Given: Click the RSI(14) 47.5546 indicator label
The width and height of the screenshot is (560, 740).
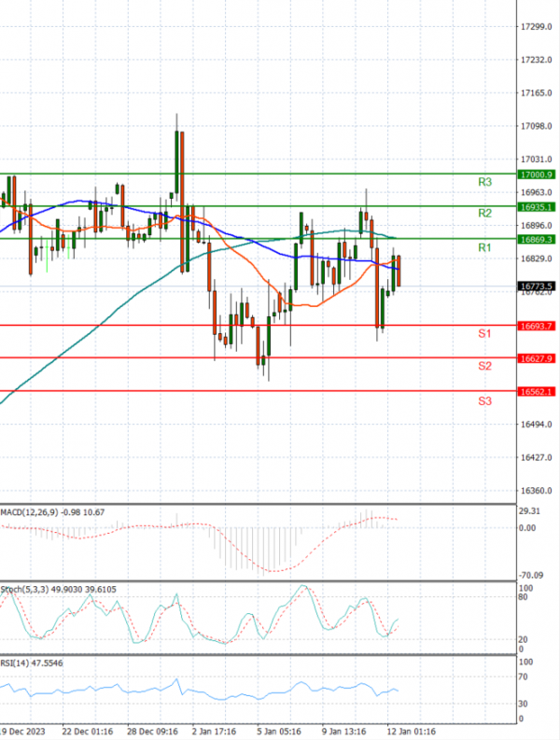Looking at the screenshot, I should pyautogui.click(x=32, y=663).
